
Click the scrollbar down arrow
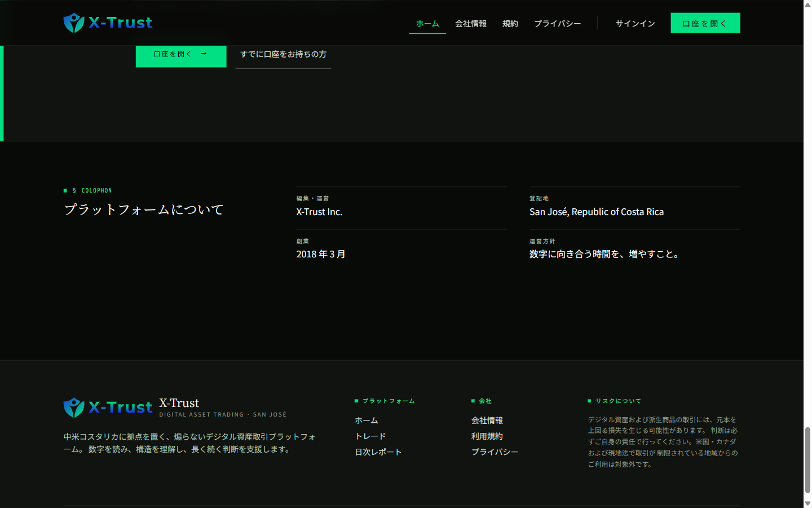pos(807,503)
